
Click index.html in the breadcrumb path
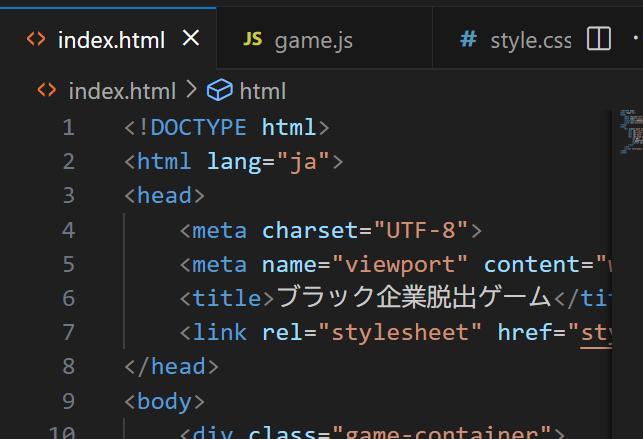[x=122, y=91]
